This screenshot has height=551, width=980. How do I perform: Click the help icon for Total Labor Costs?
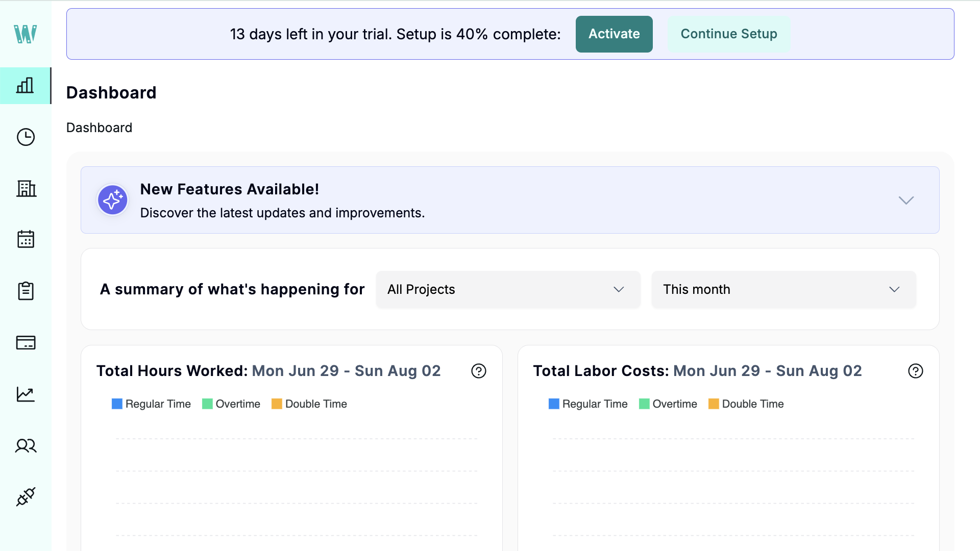(916, 371)
